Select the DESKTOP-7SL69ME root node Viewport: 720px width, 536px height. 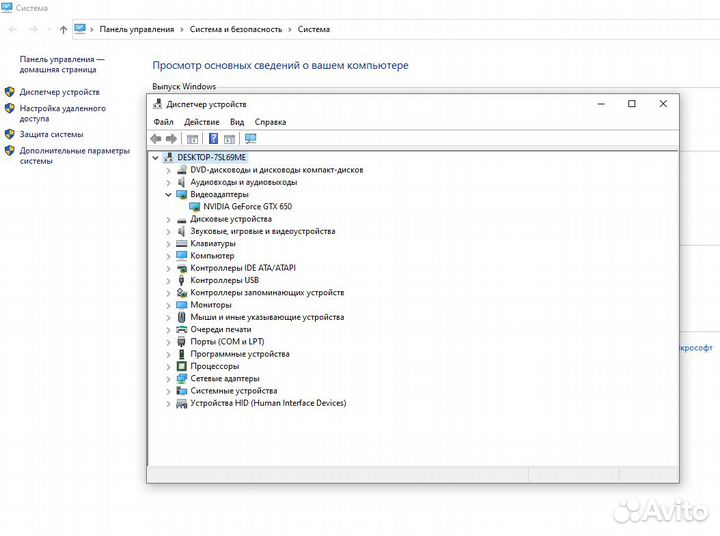click(211, 158)
